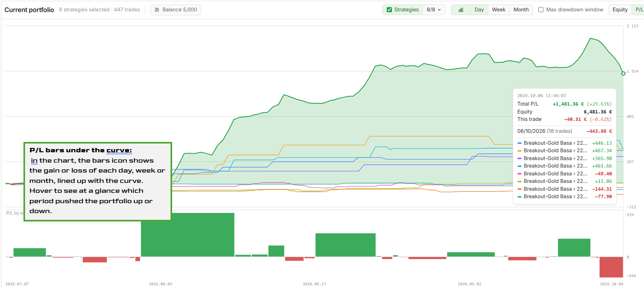Click the orange swatch of the +467.34 strategy

point(520,151)
